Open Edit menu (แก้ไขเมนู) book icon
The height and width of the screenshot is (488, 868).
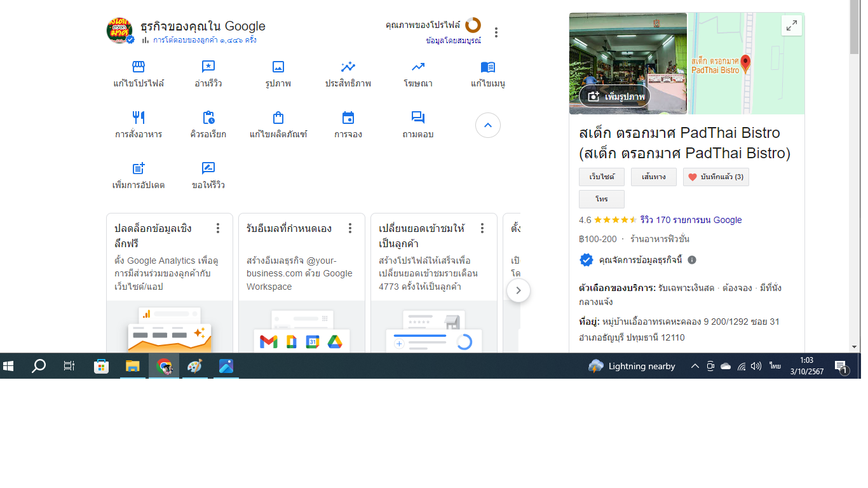488,67
